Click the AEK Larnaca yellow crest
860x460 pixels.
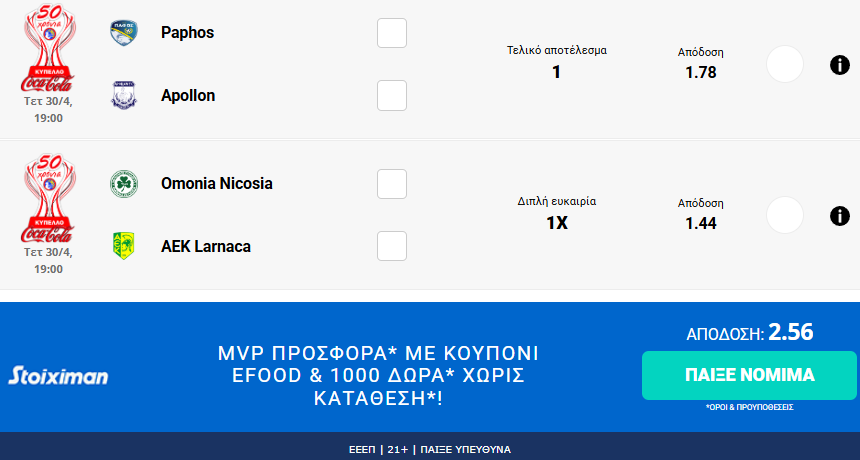(124, 246)
